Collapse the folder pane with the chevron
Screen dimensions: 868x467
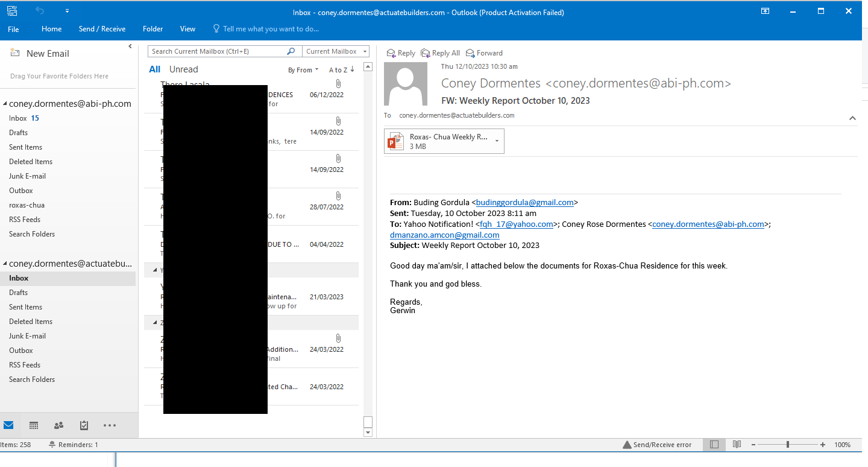(130, 46)
